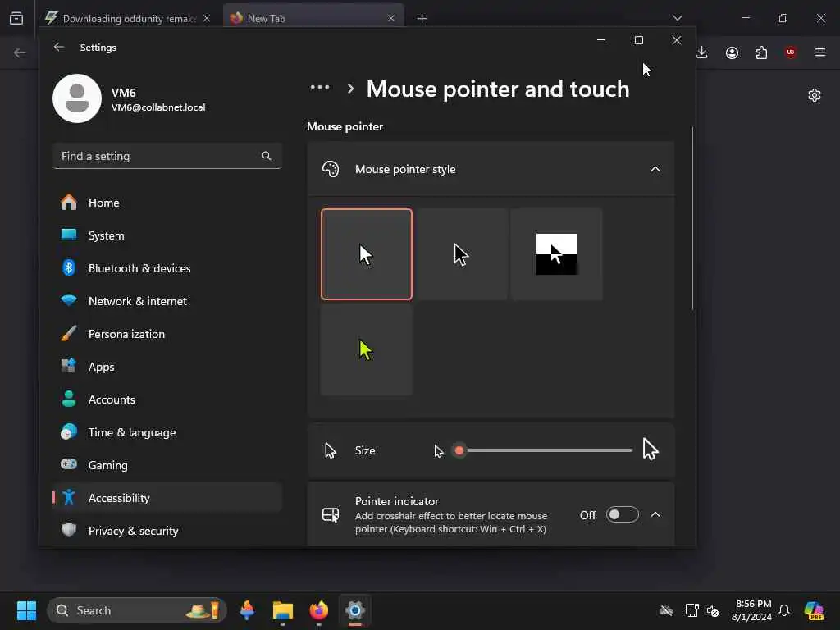The image size is (840, 630).
Task: Open the Firefox hamburger menu
Action: tap(820, 52)
